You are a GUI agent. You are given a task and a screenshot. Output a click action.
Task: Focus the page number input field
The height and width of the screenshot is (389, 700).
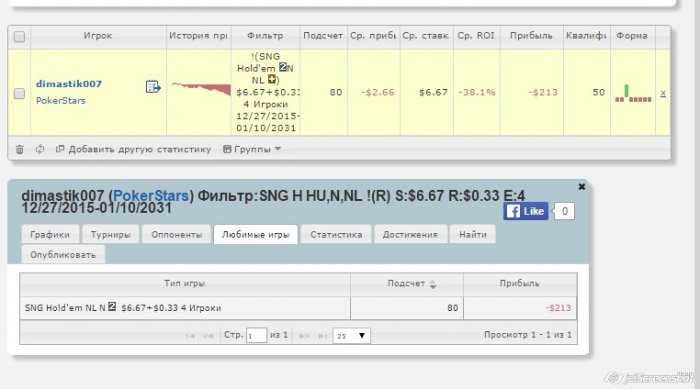256,336
